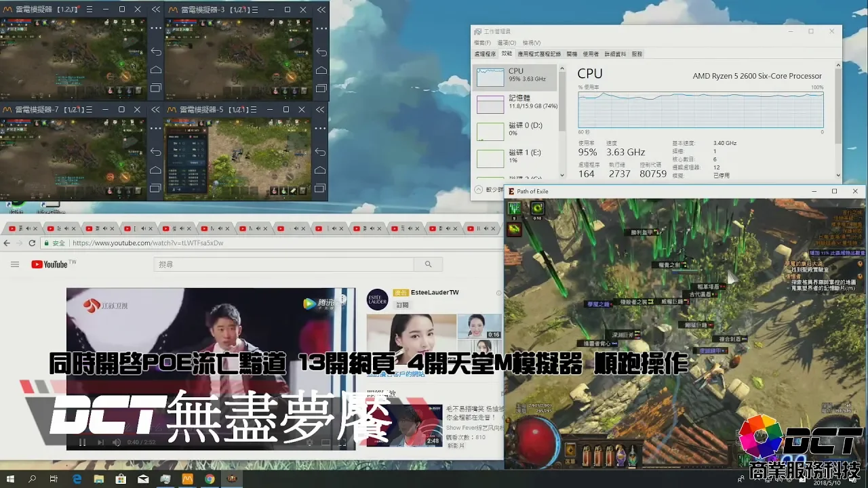Click the 訂閱 button under EsteeLauderTW

[x=402, y=305]
